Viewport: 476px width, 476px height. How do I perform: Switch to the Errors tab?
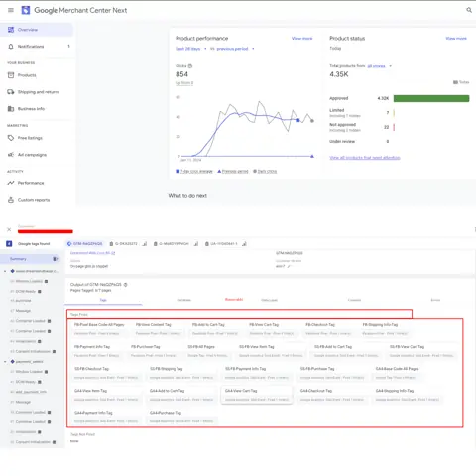(x=435, y=300)
